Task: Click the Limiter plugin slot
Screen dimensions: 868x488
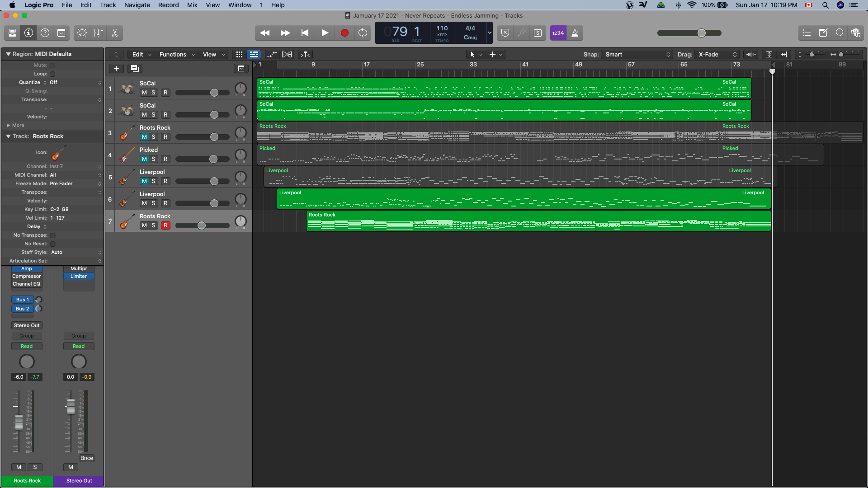Action: pos(79,276)
